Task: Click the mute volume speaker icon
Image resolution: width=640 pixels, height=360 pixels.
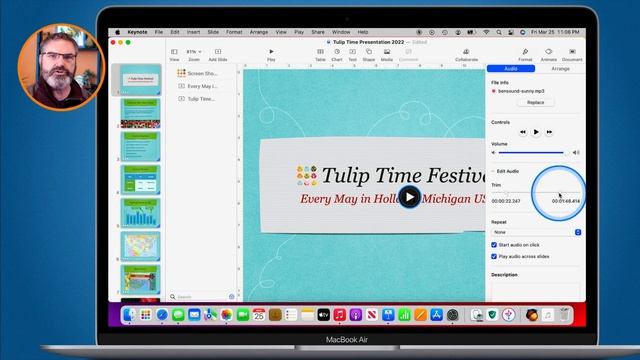Action: point(493,153)
